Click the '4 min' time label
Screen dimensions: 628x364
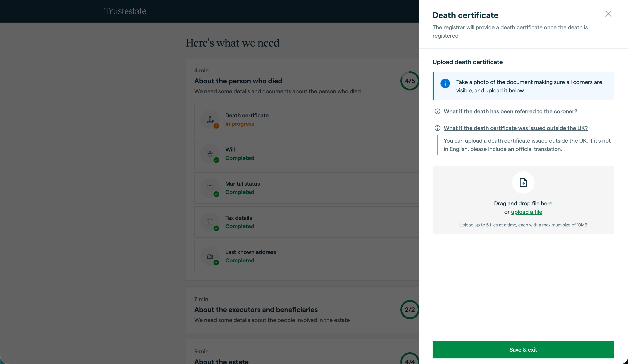[201, 70]
